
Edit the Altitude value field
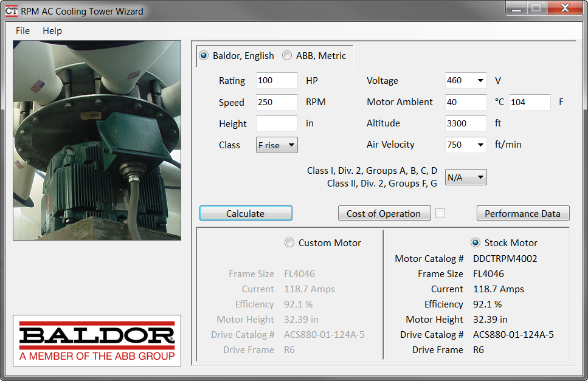tap(465, 123)
